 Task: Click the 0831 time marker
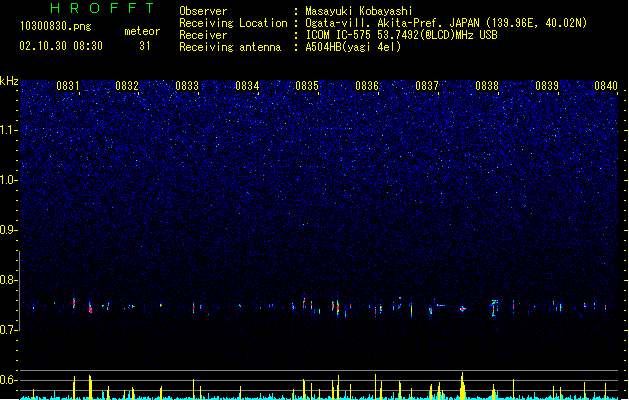pyautogui.click(x=67, y=86)
